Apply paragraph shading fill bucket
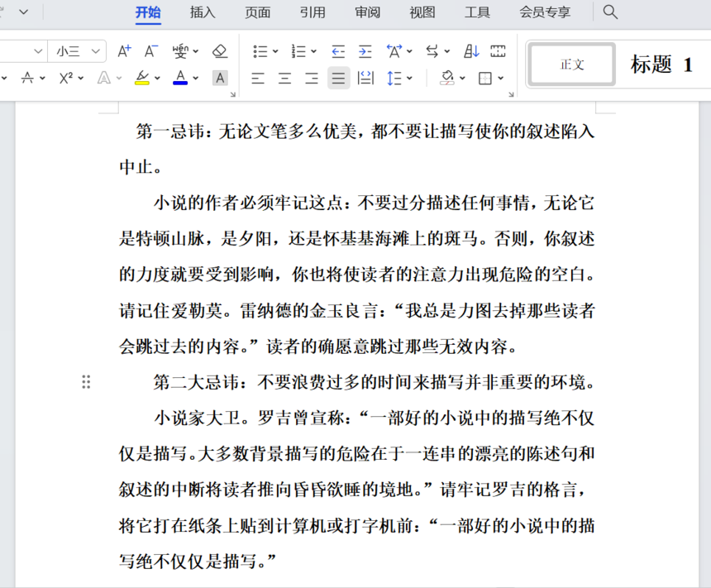 447,78
